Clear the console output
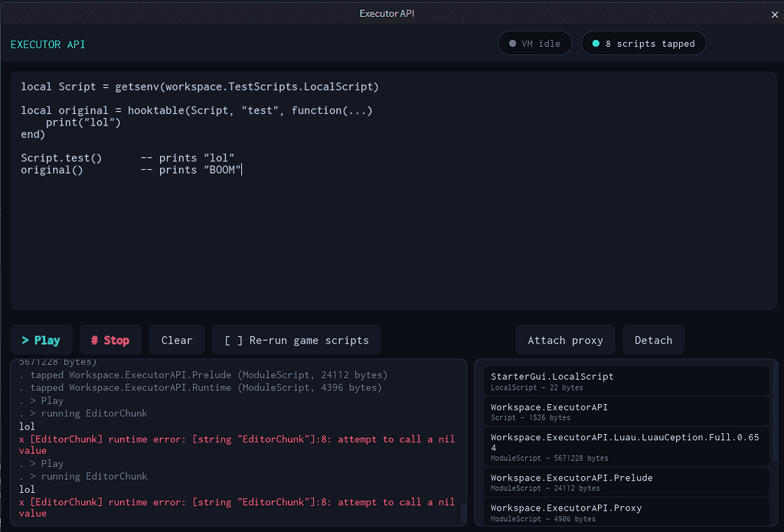Screen dimensions: 784x532 pos(177,340)
